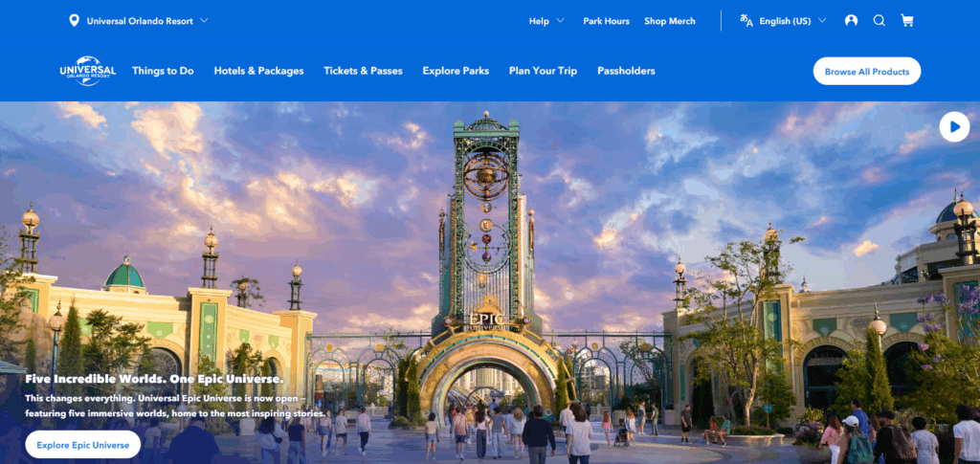980x464 pixels.
Task: Open the account profile icon
Action: (851, 21)
